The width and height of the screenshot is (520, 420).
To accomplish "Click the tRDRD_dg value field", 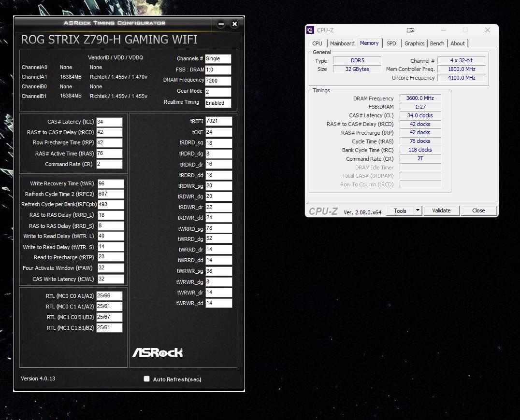I will (x=219, y=154).
